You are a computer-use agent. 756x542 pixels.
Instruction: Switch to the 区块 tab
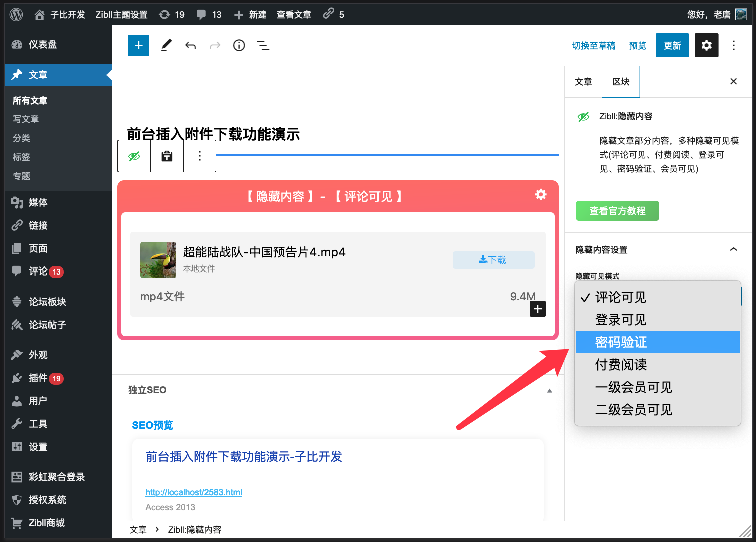coord(620,81)
